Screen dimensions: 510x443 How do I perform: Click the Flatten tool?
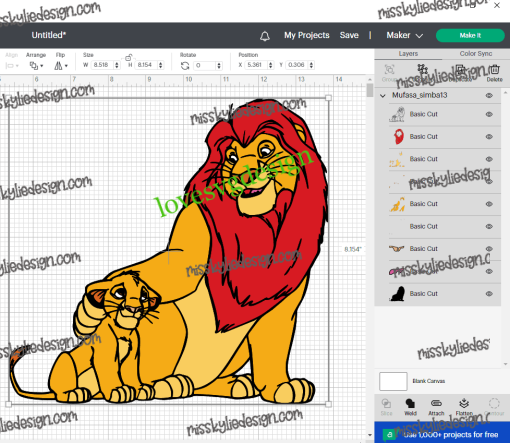(464, 407)
